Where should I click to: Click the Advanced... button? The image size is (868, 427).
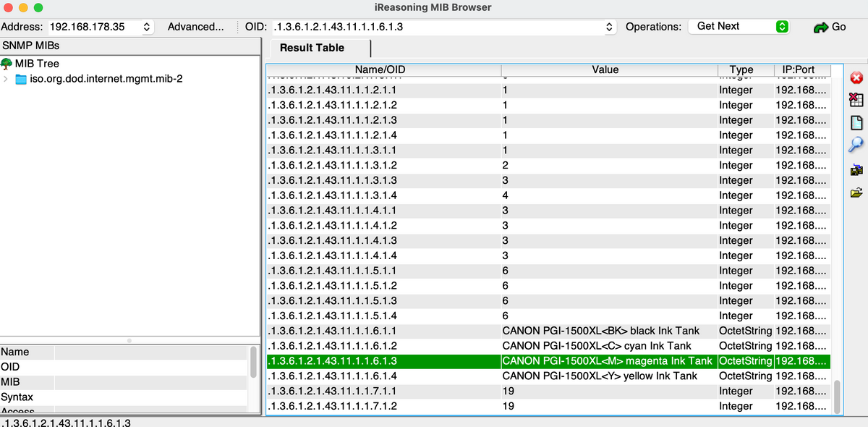(x=195, y=27)
